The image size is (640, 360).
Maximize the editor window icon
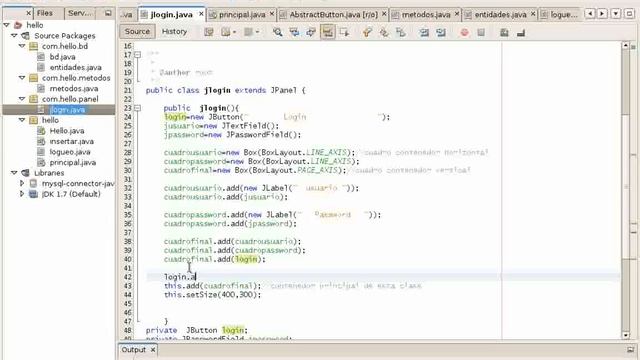click(629, 13)
